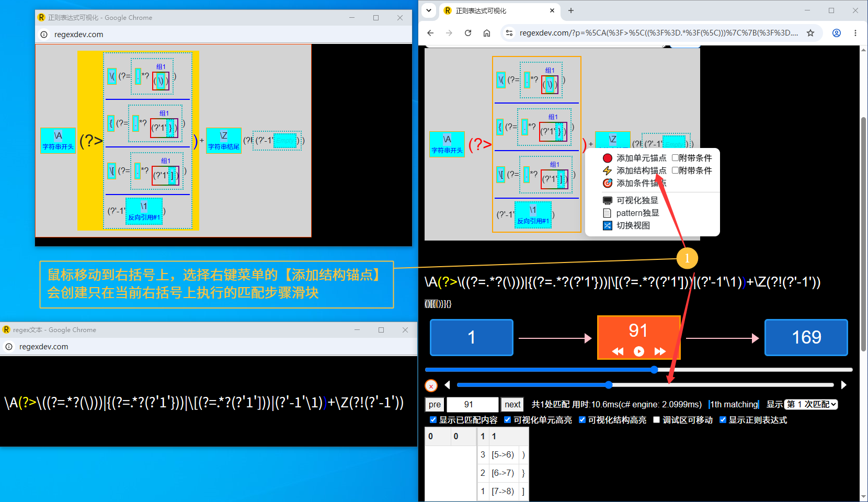Click the left triangle step-back arrow
Viewport: 868px width, 502px height.
click(447, 385)
